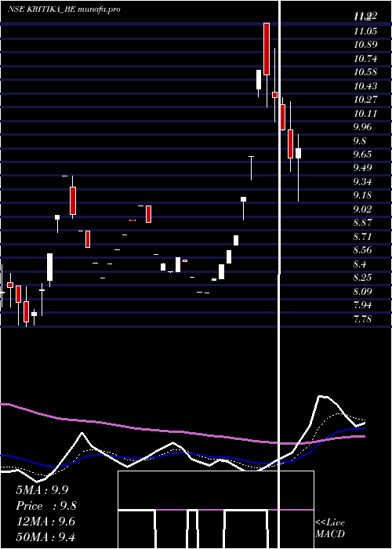Click the 9.96 price label
This screenshot has height=549, width=392.
click(x=363, y=127)
